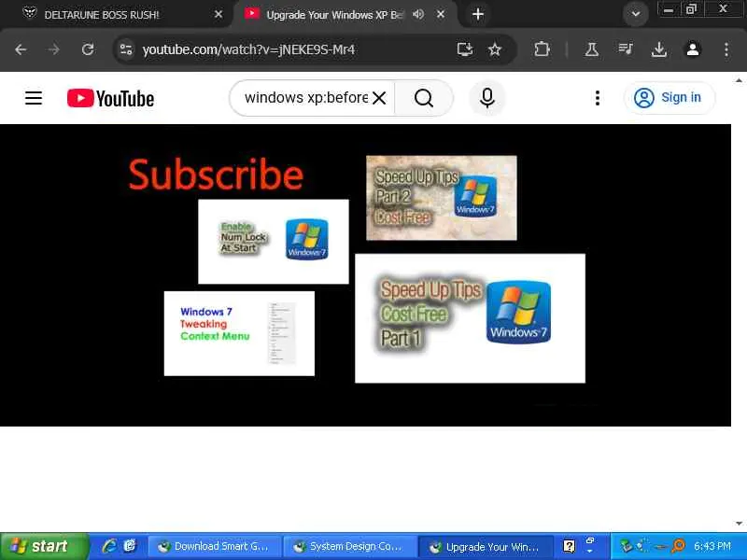The image size is (747, 560).
Task: Click the install app icon in address bar
Action: point(464,49)
